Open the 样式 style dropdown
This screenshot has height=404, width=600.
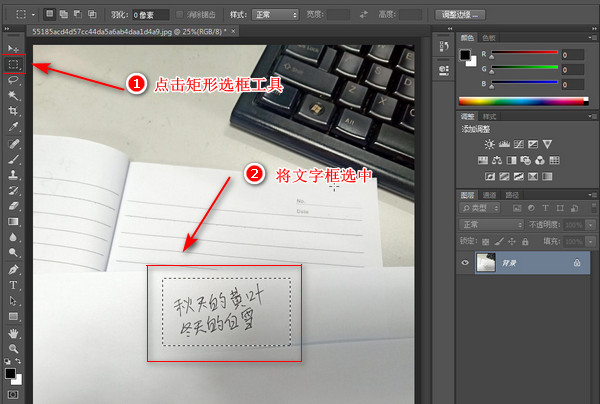coord(275,15)
